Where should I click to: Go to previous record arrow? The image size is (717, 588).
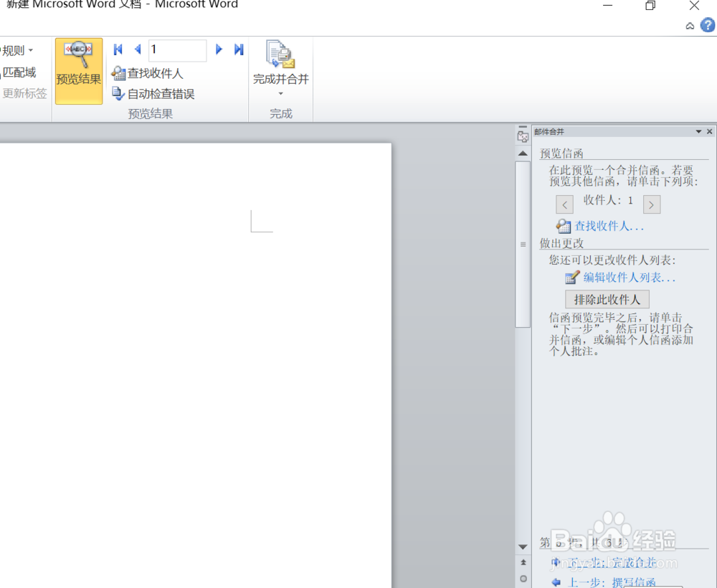tap(137, 49)
